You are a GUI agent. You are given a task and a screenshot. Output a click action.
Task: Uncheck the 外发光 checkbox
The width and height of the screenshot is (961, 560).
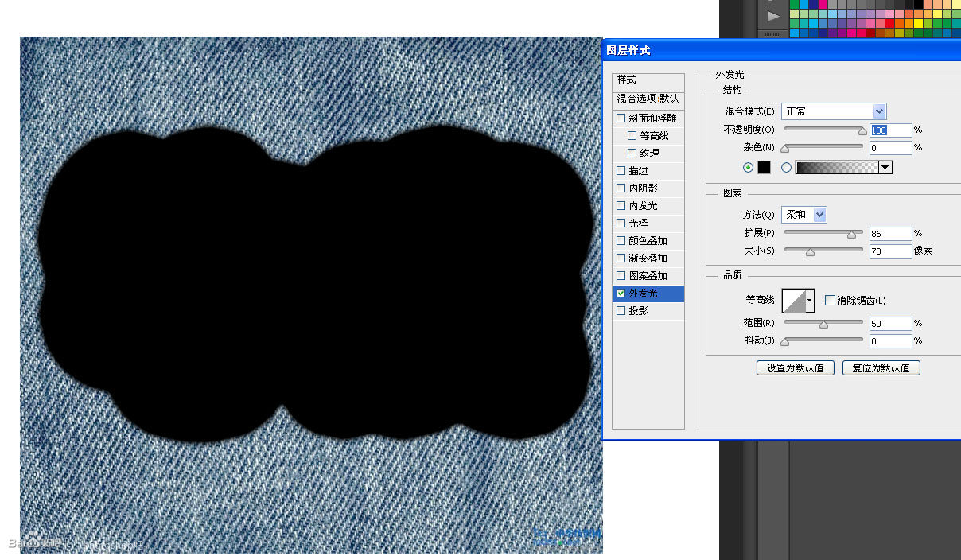click(x=621, y=294)
